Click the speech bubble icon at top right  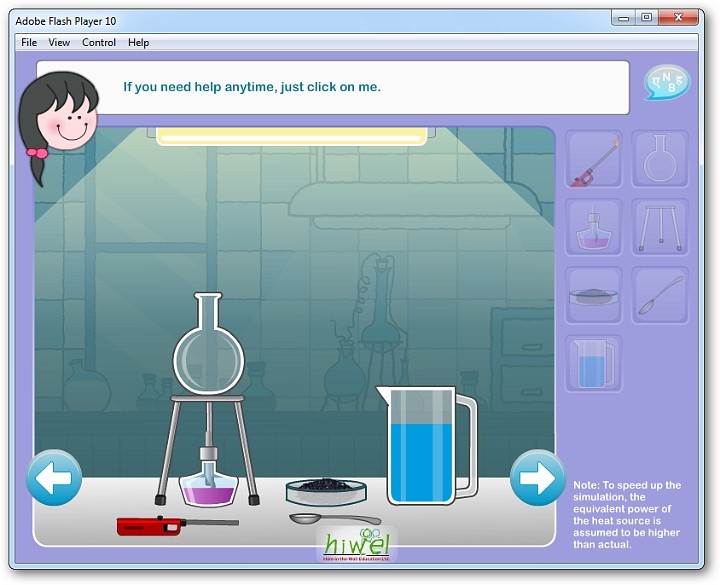pos(667,83)
